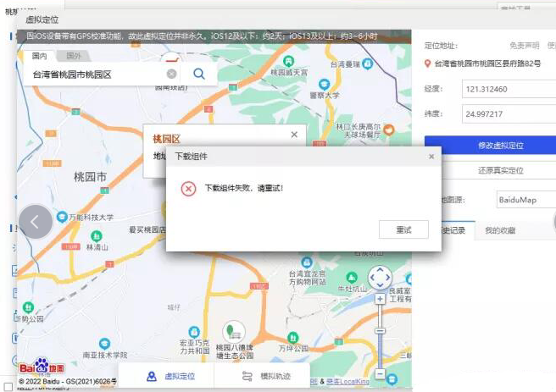Screen dimensions: 556x392
Task: Click the map zoom out minus button
Action: click(380, 373)
